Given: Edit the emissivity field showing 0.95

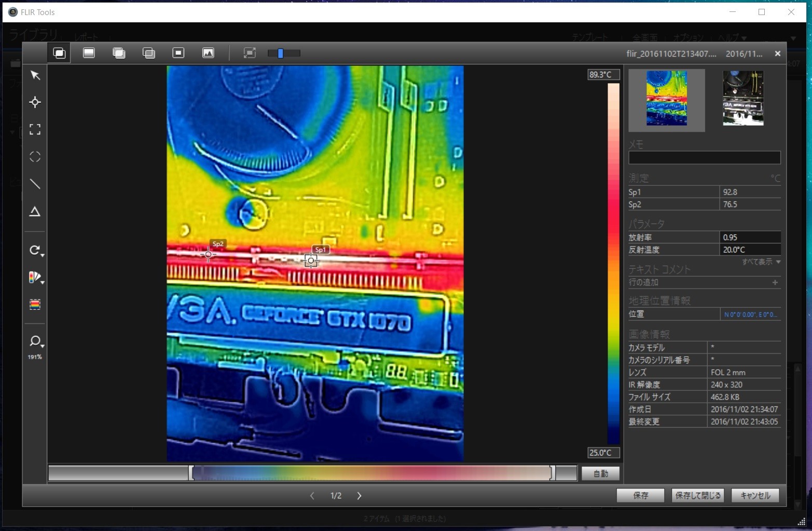Looking at the screenshot, I should [750, 237].
